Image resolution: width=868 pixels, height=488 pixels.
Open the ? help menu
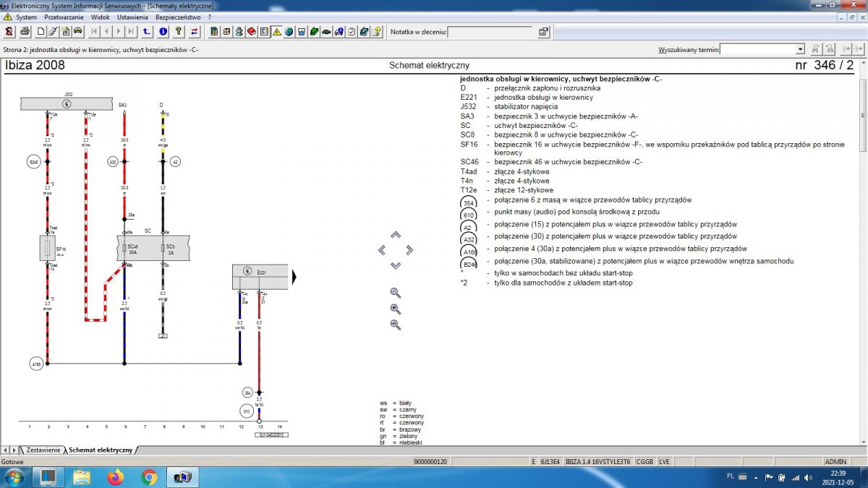pyautogui.click(x=210, y=17)
